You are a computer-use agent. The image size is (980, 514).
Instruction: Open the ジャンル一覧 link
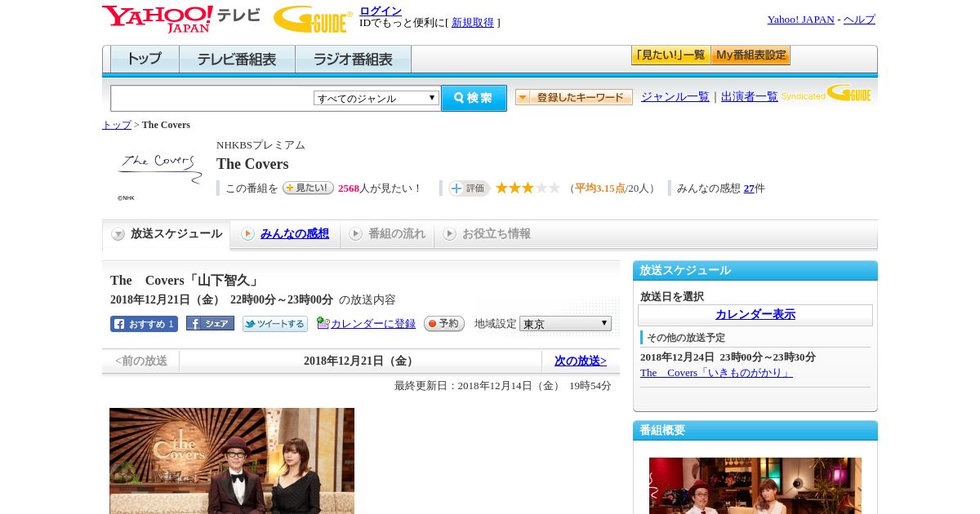coord(675,96)
